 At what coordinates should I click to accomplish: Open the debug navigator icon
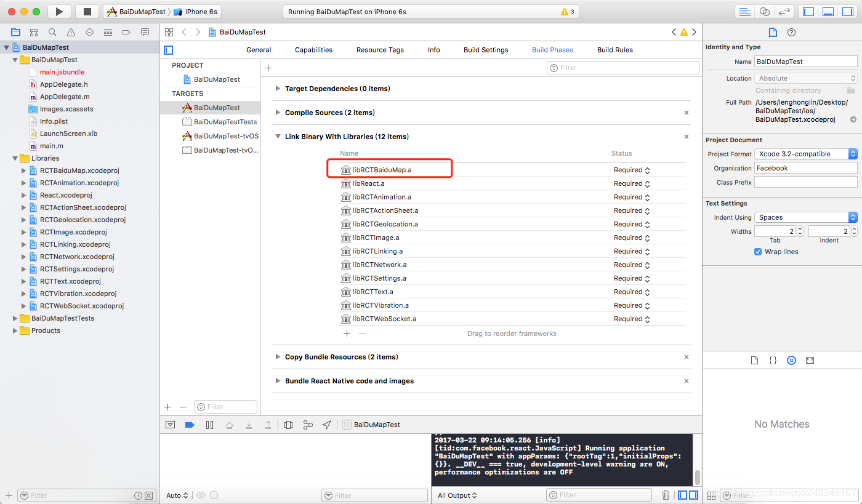pos(108,32)
